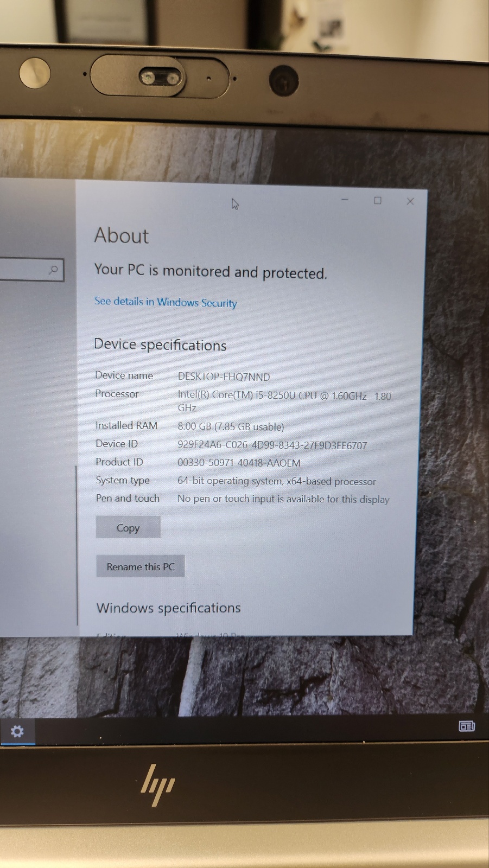489x868 pixels.
Task: Select the No pen or touch input text
Action: click(x=283, y=499)
